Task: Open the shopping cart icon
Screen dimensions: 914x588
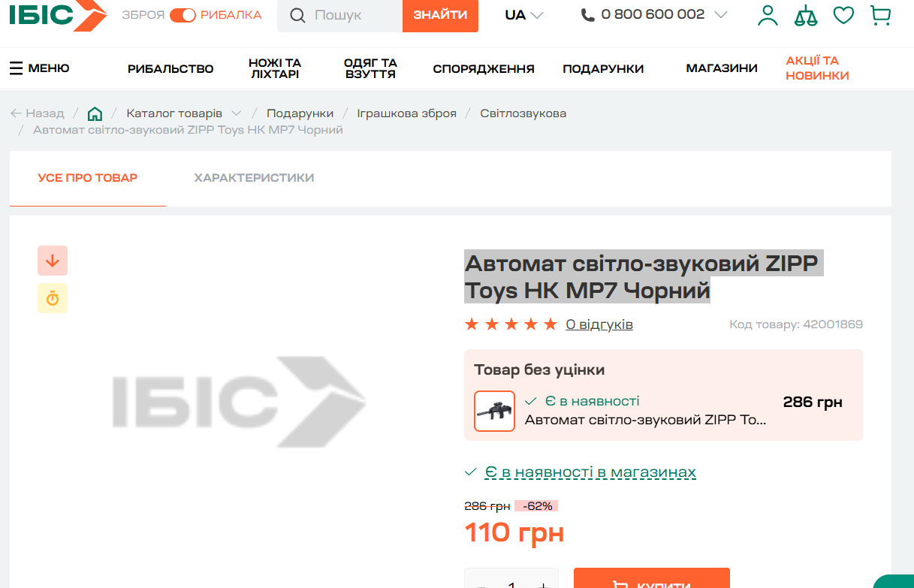Action: point(880,15)
